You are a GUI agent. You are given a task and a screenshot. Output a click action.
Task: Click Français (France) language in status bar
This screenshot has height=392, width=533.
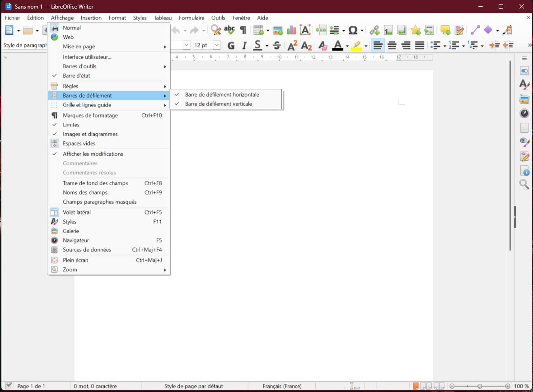[x=282, y=386]
